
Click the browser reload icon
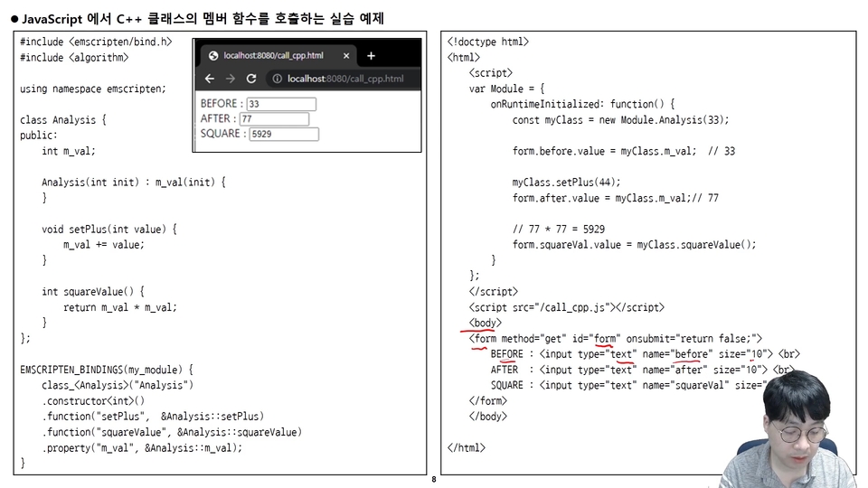tap(251, 79)
